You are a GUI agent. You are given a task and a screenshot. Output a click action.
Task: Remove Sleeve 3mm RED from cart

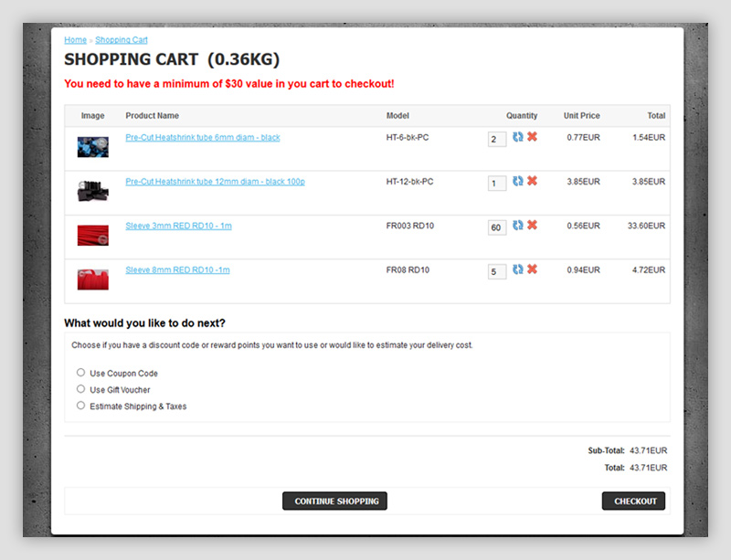[x=532, y=226]
